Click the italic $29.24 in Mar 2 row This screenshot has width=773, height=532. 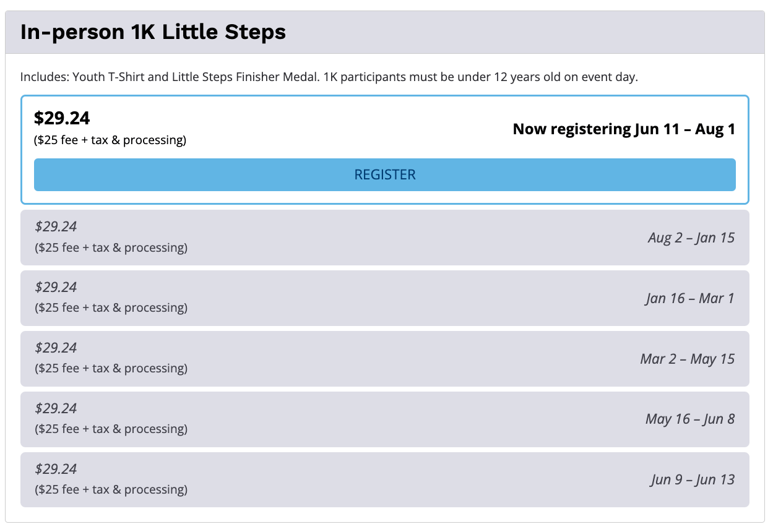(x=56, y=348)
